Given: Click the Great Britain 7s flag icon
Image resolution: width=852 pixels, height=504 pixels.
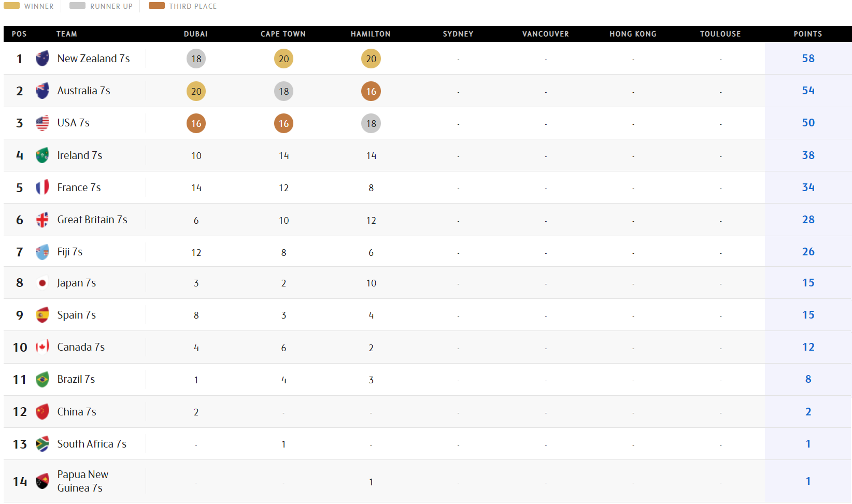Looking at the screenshot, I should point(42,220).
